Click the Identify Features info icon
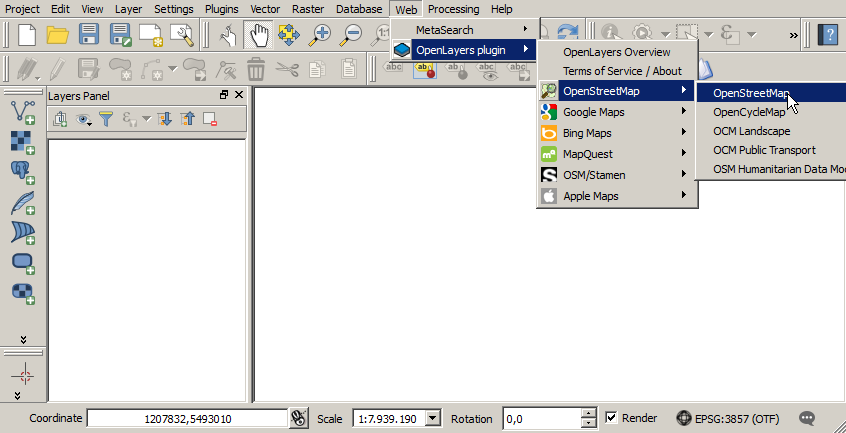Viewport: 846px width, 433px height. pos(610,35)
